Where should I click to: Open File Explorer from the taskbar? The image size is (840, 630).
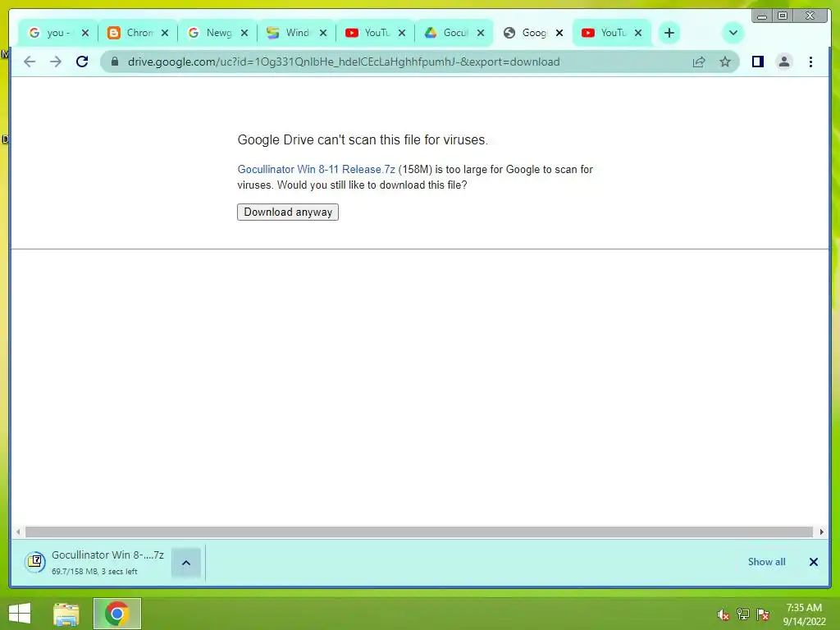point(66,614)
